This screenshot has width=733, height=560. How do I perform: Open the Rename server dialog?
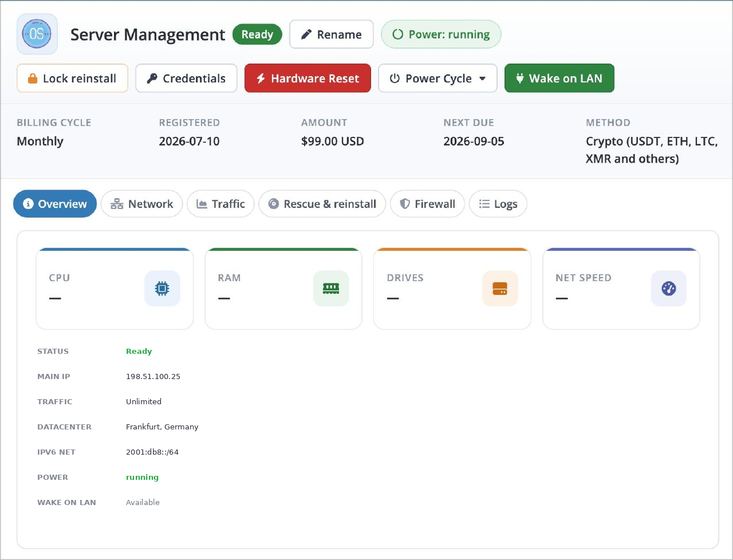(332, 34)
